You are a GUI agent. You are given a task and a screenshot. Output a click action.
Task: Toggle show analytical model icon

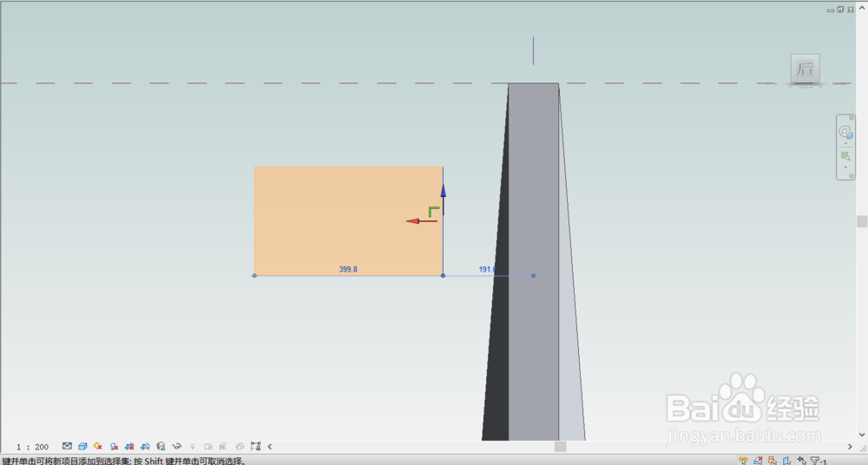(224, 446)
